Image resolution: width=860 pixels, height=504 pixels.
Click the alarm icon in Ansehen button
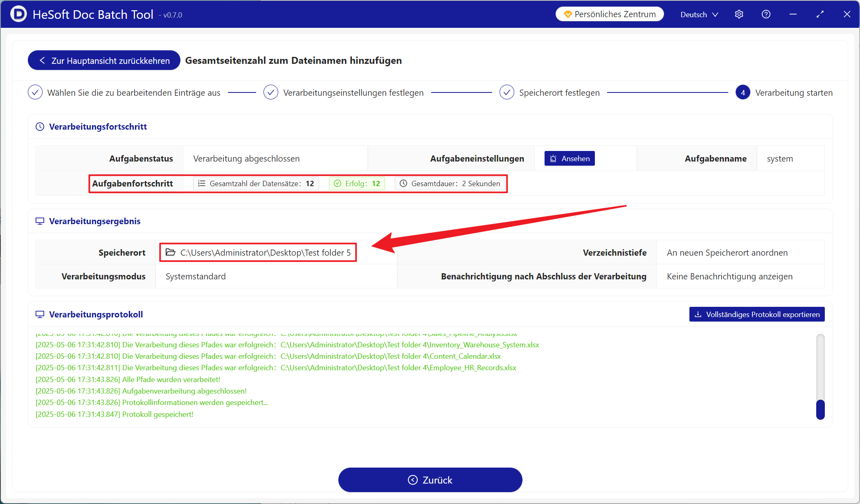pos(553,158)
